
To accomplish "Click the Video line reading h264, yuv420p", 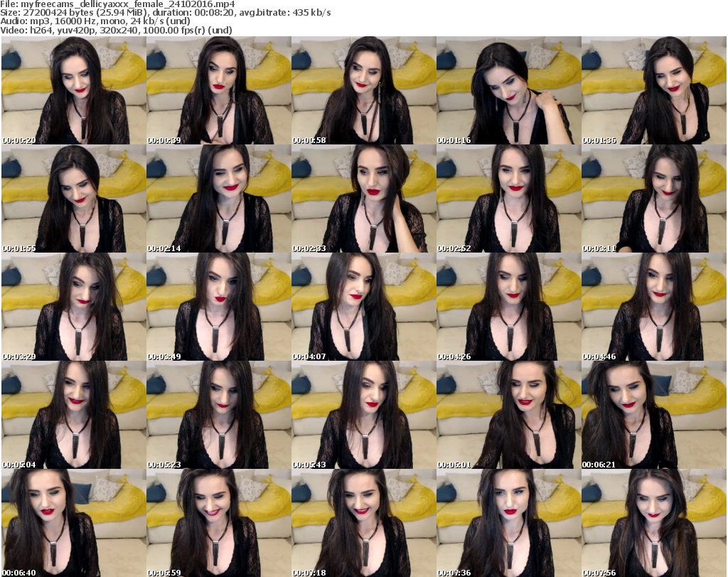I will coord(116,30).
